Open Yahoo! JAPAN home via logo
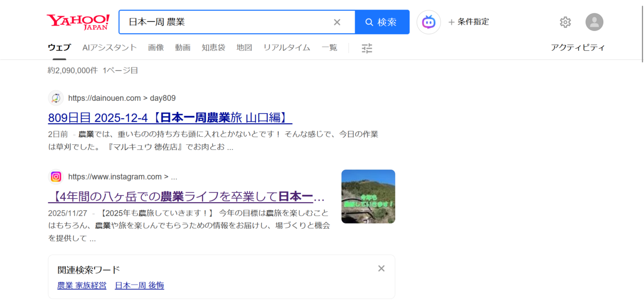644x306 pixels. click(x=77, y=21)
